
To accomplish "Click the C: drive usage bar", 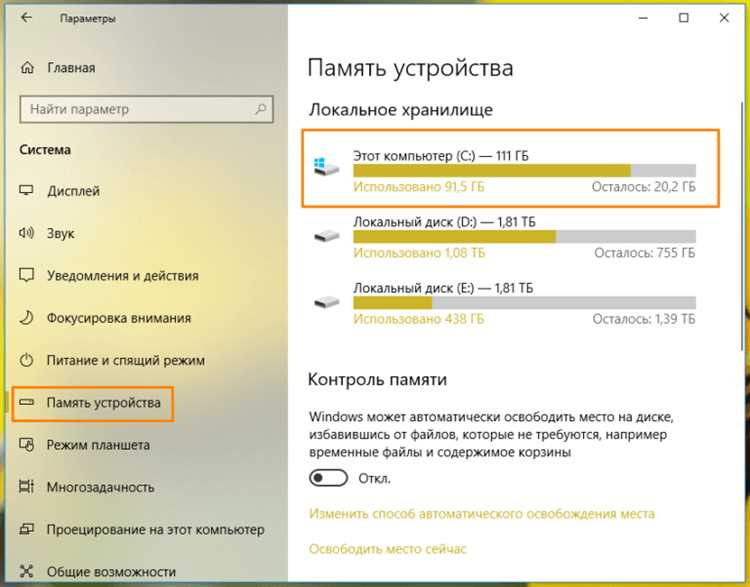I will tap(524, 170).
